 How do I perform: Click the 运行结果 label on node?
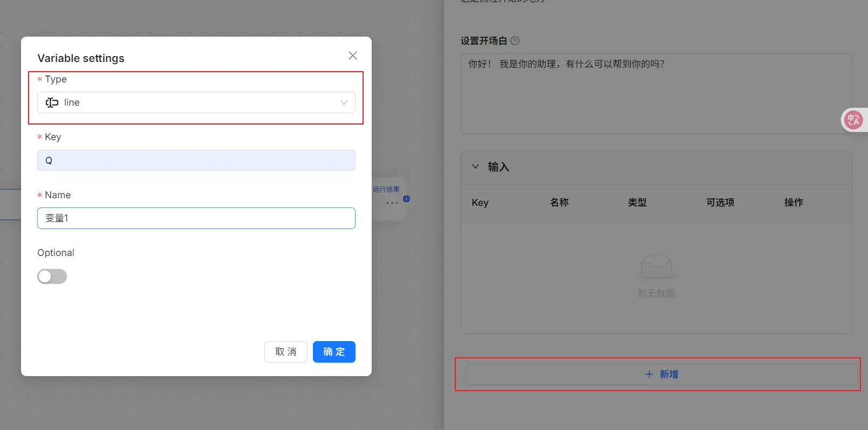[386, 189]
